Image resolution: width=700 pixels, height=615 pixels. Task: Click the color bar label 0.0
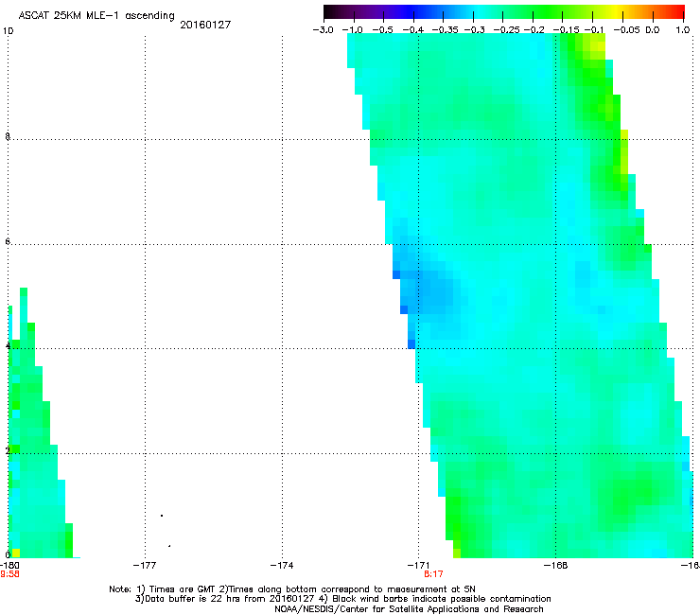653,30
